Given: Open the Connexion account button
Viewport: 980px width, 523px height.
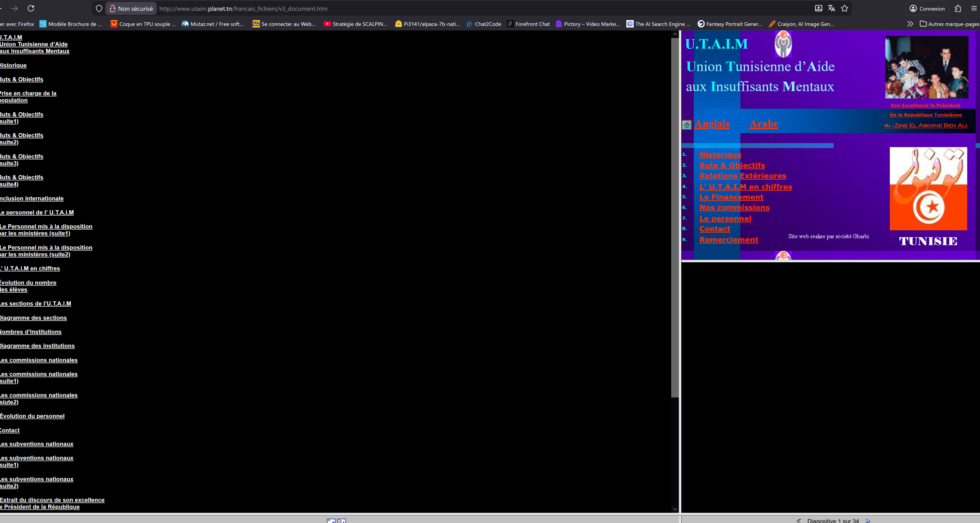Looking at the screenshot, I should click(927, 8).
